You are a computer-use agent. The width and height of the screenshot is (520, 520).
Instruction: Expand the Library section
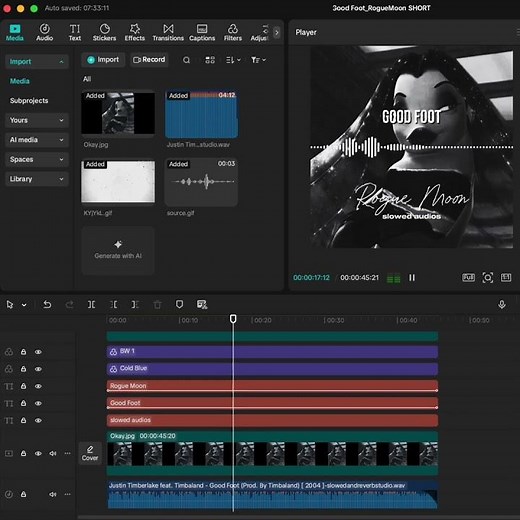(x=37, y=179)
